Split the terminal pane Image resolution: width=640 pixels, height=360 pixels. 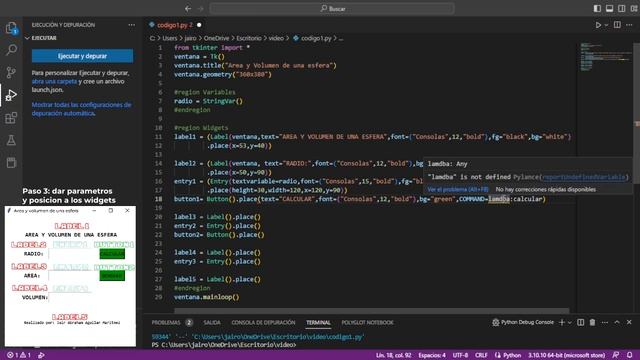(580, 322)
